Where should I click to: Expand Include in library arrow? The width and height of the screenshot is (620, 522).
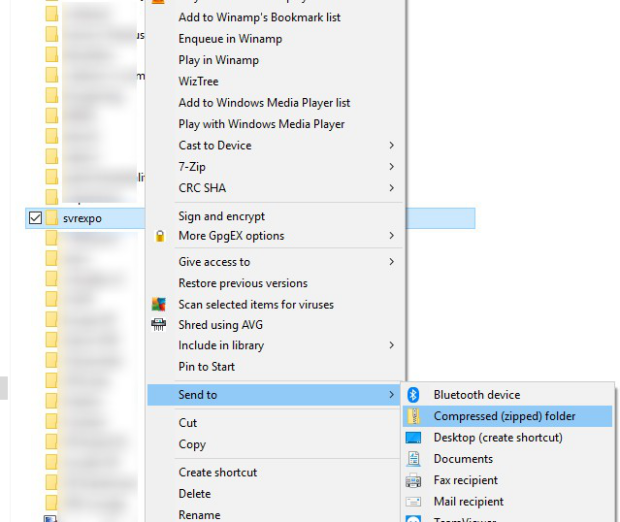point(391,345)
